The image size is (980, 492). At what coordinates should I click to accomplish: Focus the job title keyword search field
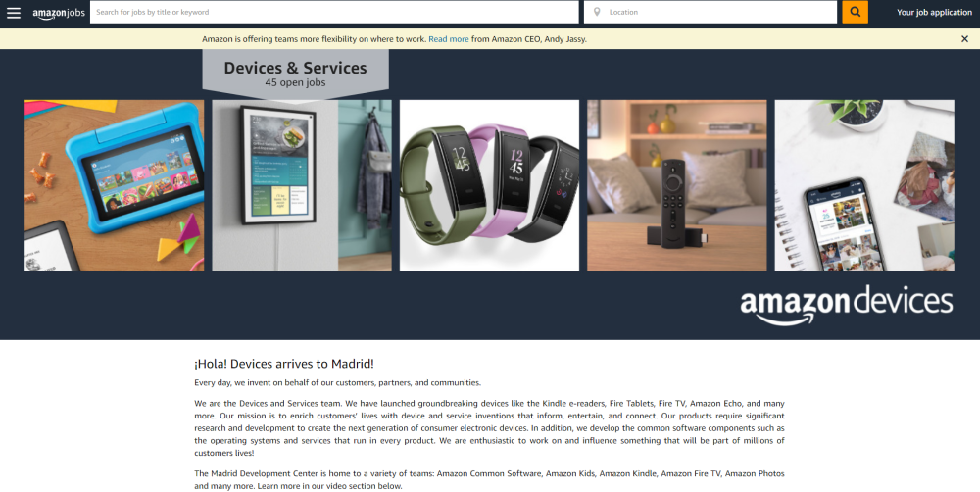[334, 12]
